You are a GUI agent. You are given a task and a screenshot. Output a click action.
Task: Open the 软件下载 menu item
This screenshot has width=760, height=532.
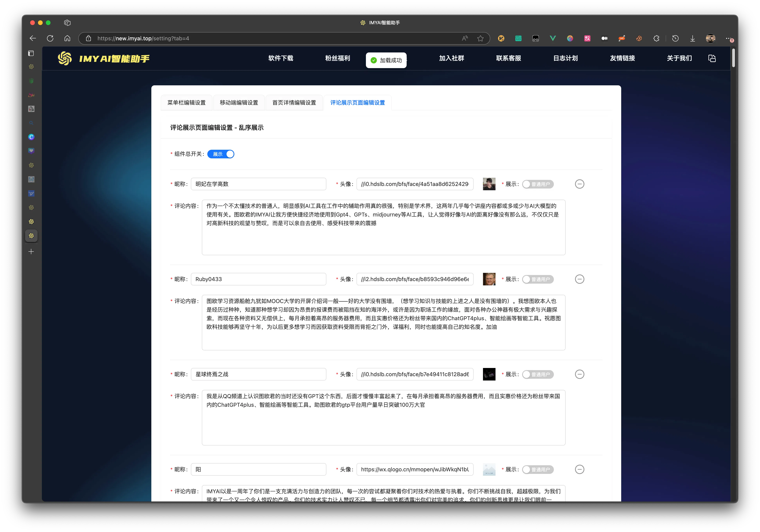(x=281, y=58)
